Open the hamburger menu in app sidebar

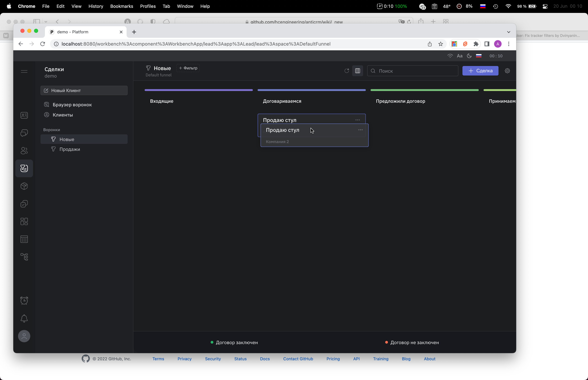coord(24,71)
